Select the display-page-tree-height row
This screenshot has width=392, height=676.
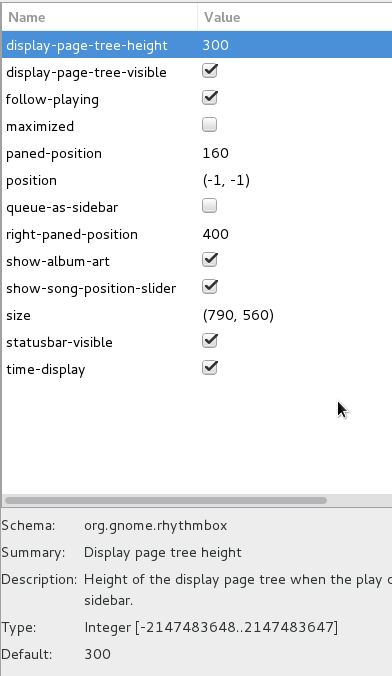[197, 45]
